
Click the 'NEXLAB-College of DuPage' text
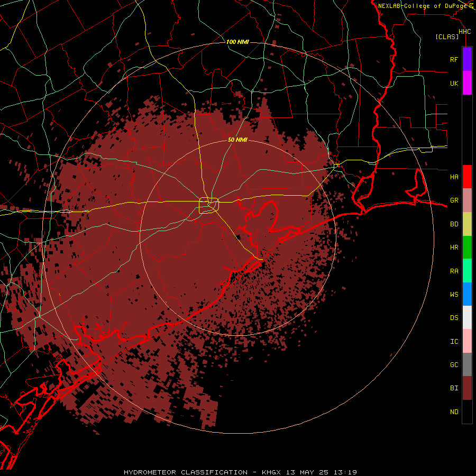coord(423,6)
